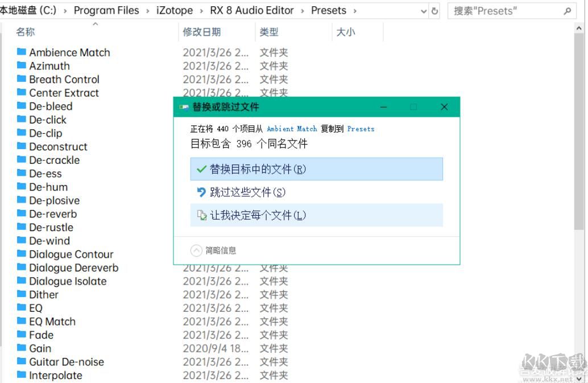The width and height of the screenshot is (588, 383).
Task: Navigate to iZotope via breadcrumb
Action: 174,10
